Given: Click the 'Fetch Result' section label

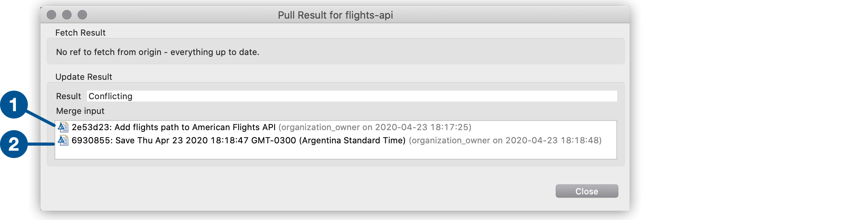Looking at the screenshot, I should (x=80, y=33).
